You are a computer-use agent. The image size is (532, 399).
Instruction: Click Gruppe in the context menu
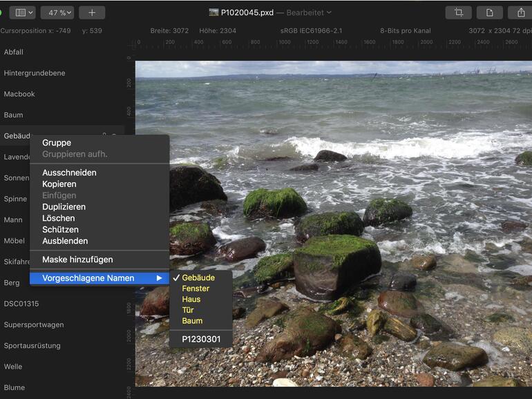click(57, 143)
